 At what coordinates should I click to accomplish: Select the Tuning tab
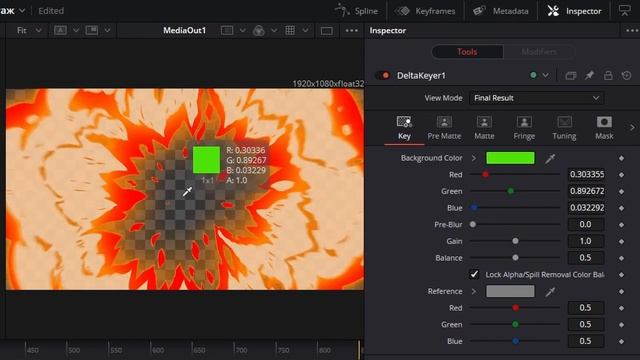[x=564, y=128]
